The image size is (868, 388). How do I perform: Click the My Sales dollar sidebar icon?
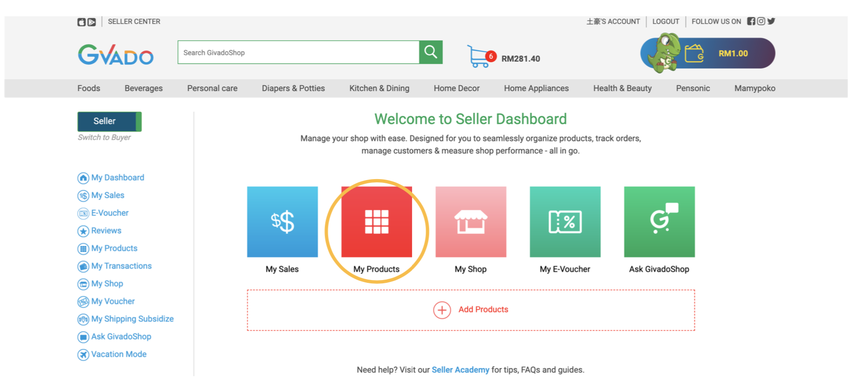click(83, 196)
